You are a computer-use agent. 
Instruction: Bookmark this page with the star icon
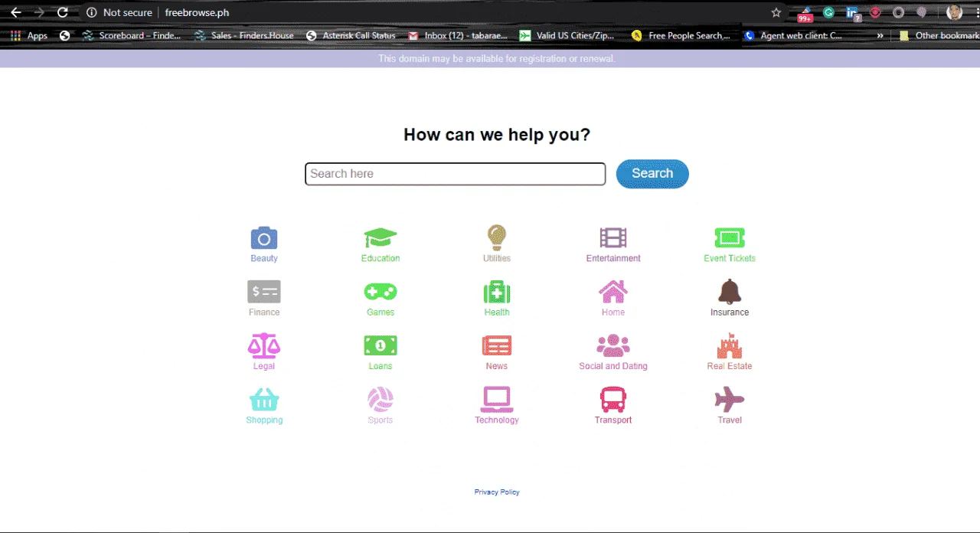[776, 12]
